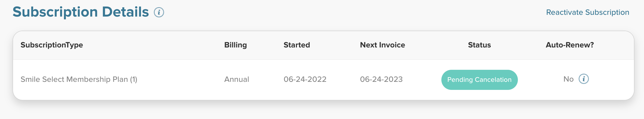Viewport: 644px width, 119px height.
Task: Click the 06-24-2022 started date
Action: click(305, 79)
